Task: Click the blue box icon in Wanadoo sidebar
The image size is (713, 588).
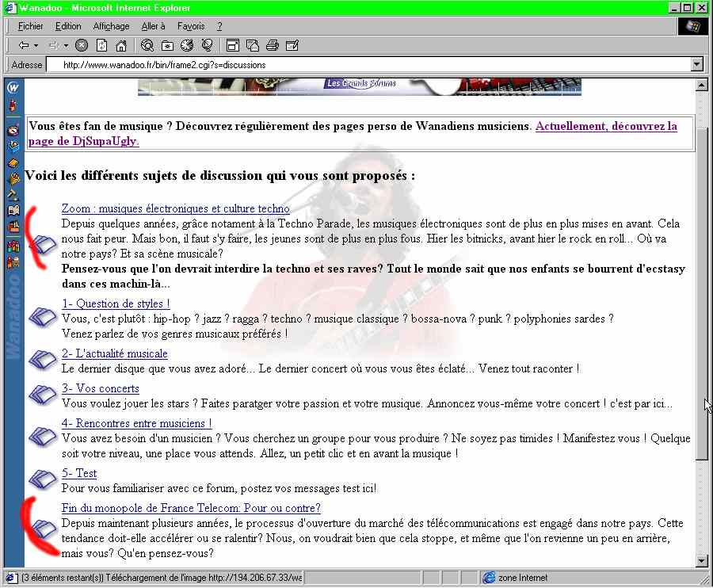Action: click(x=13, y=147)
